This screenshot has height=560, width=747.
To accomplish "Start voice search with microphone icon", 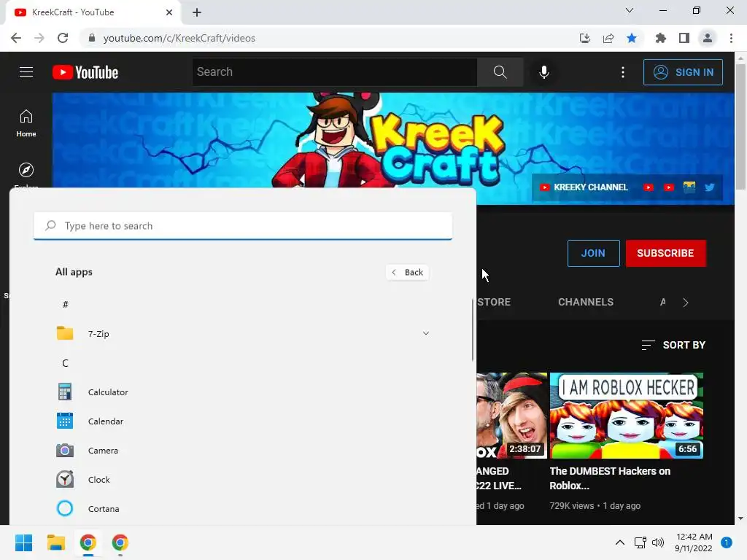I will point(543,72).
